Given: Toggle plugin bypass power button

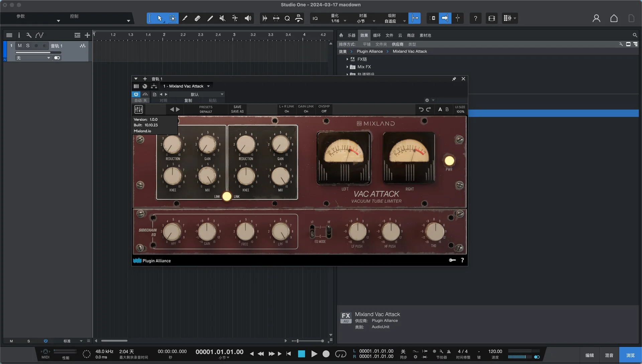Looking at the screenshot, I should pyautogui.click(x=136, y=94).
